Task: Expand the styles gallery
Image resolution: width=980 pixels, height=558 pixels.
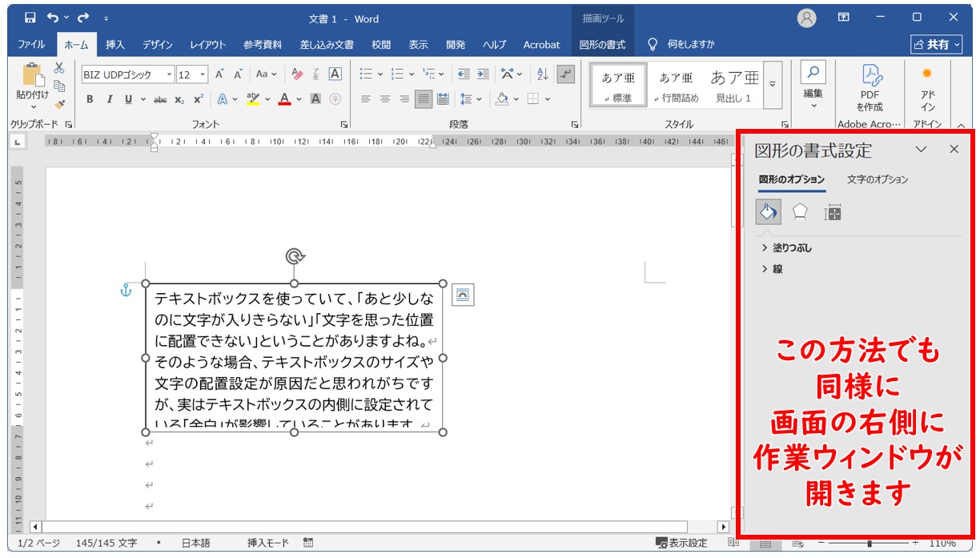Action: pyautogui.click(x=773, y=85)
